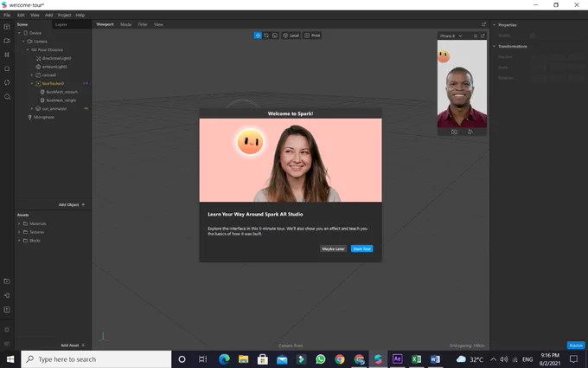Select ambientLight0 in scene tree
Screen dimensions: 588x368
point(54,67)
